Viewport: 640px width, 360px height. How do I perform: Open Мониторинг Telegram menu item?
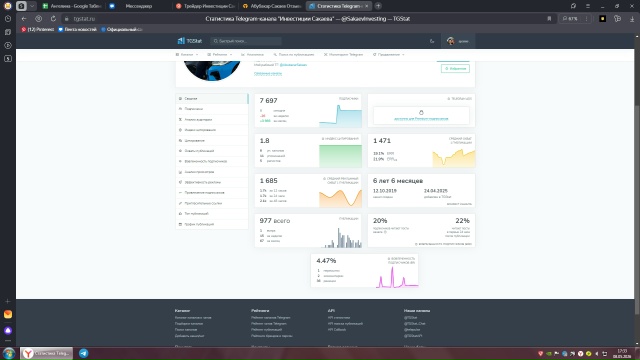(x=343, y=54)
